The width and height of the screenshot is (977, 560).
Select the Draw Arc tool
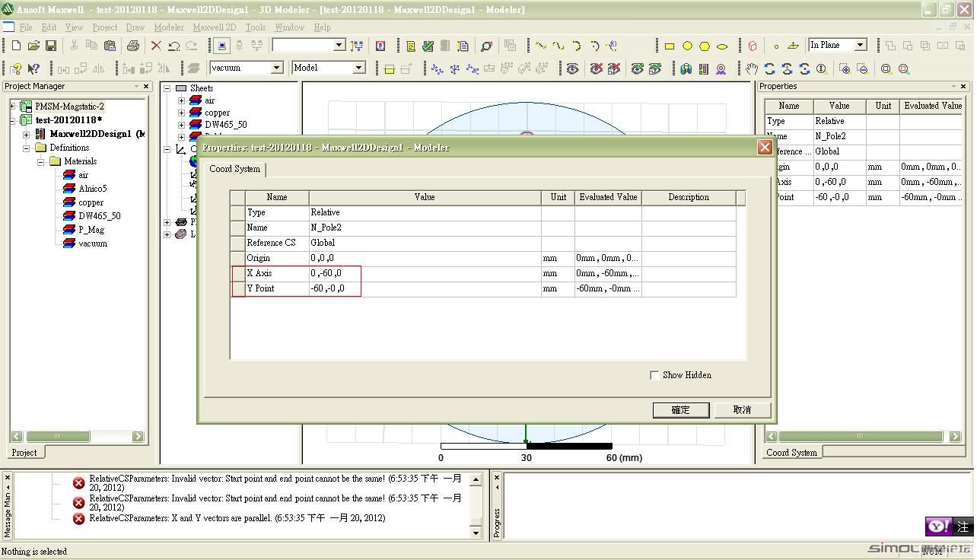[x=576, y=46]
